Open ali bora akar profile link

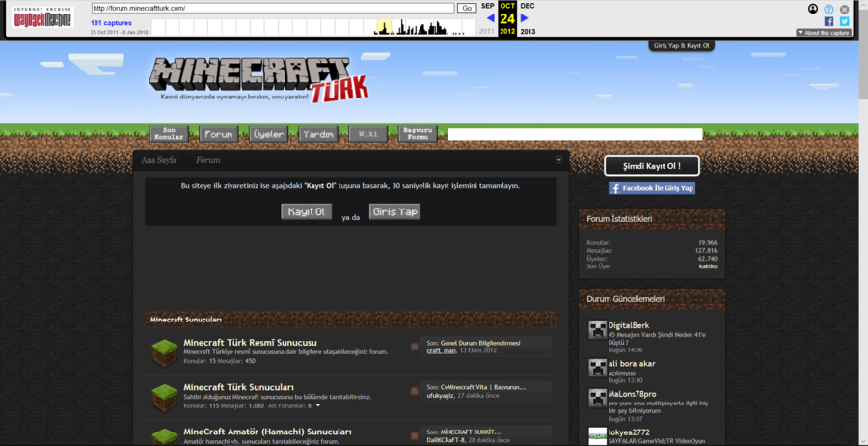point(632,364)
